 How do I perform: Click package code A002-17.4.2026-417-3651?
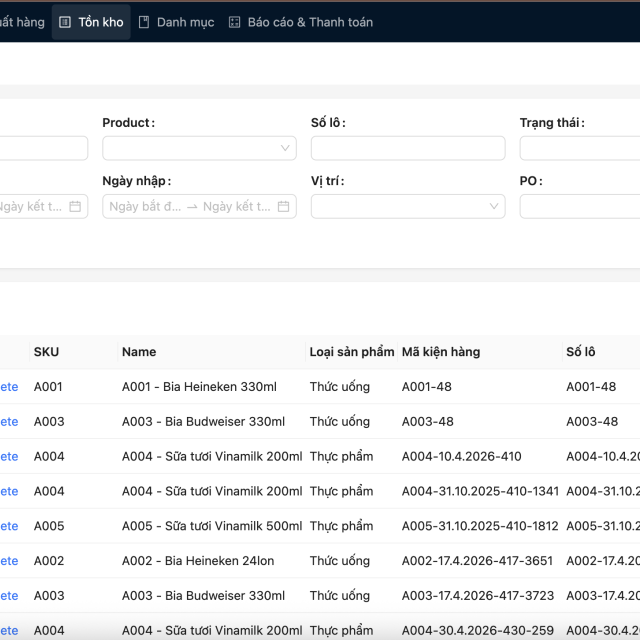[477, 561]
